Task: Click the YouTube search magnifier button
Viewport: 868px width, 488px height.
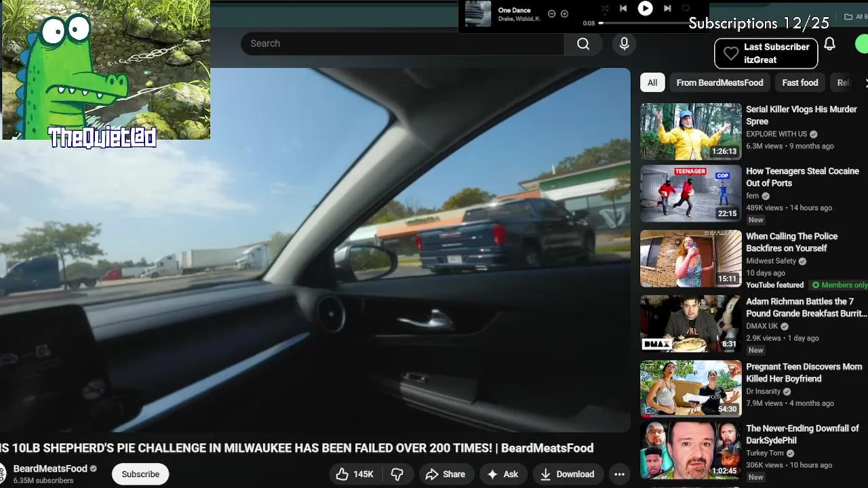Action: (x=583, y=43)
